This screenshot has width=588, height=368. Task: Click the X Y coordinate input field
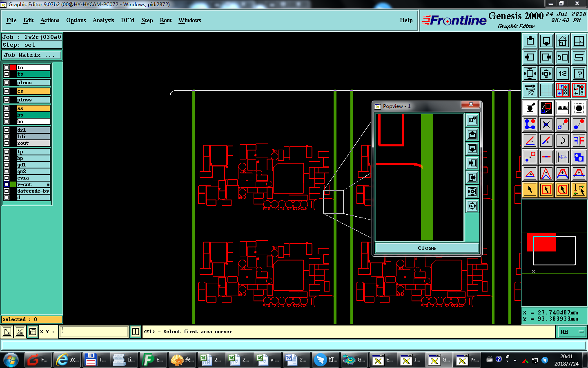pyautogui.click(x=94, y=332)
